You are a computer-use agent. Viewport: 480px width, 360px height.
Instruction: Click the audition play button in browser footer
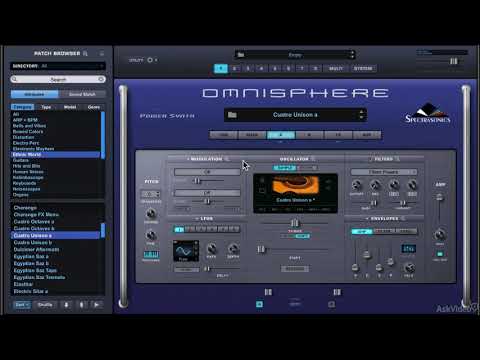click(x=97, y=305)
